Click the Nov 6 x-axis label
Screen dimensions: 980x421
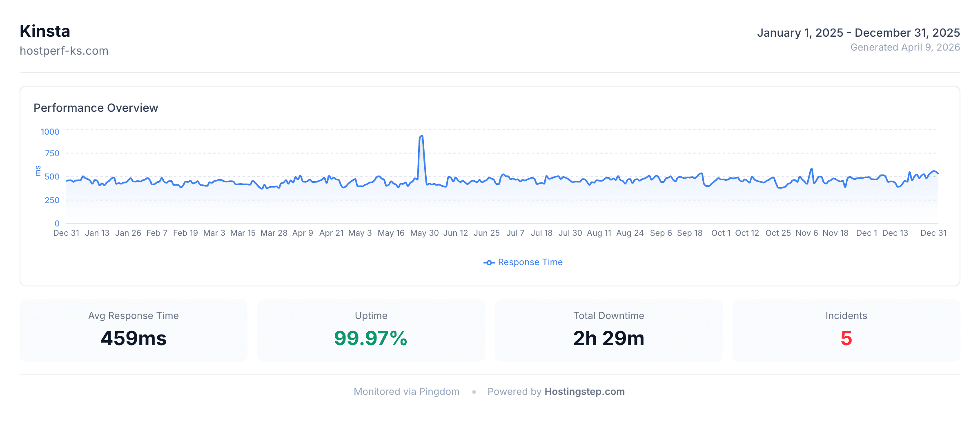(x=806, y=233)
